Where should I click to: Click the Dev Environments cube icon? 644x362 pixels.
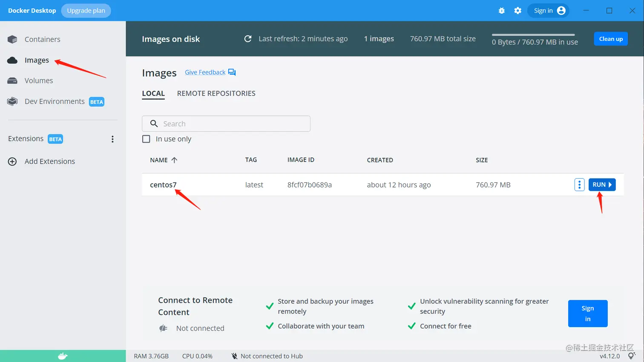(x=12, y=101)
